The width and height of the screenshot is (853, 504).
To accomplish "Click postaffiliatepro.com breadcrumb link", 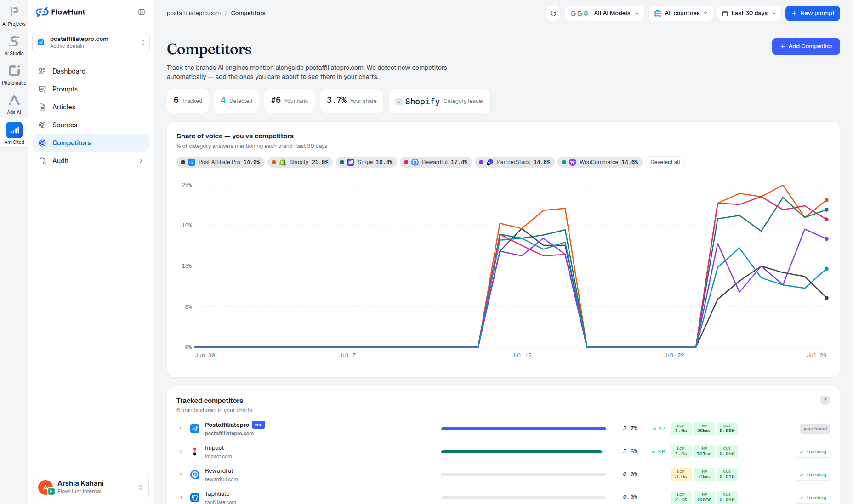I will click(x=193, y=13).
